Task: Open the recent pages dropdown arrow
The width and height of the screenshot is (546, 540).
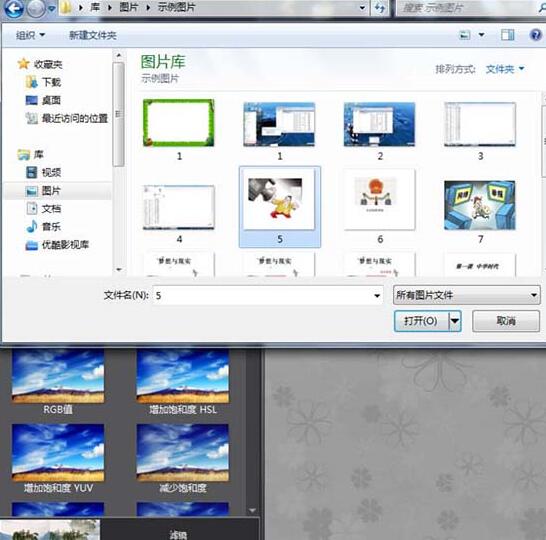Action: [x=52, y=8]
